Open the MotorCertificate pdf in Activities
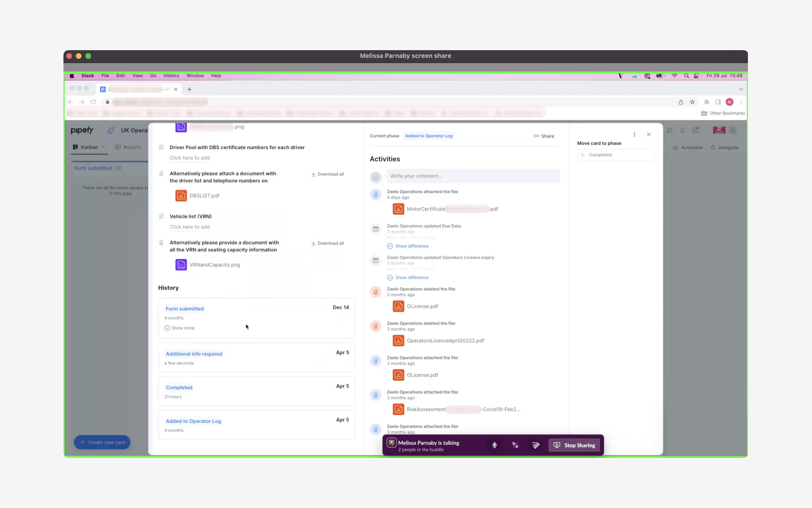This screenshot has height=508, width=812. 445,209
